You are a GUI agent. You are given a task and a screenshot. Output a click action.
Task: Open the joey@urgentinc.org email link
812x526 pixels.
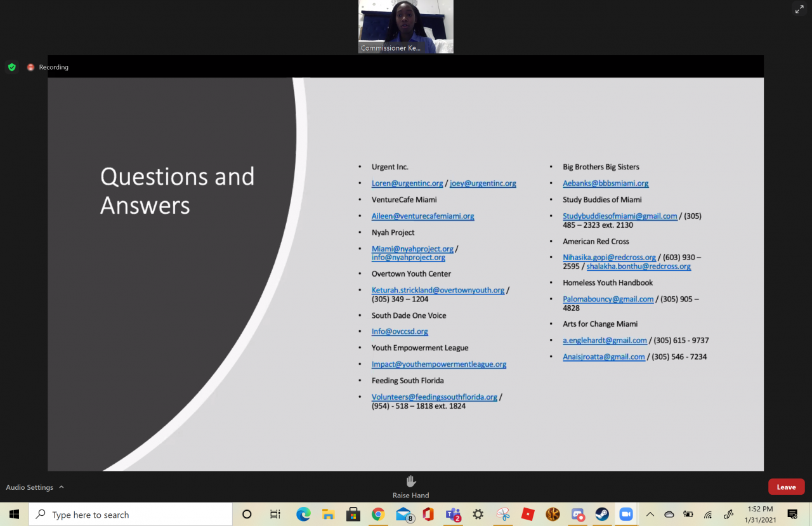[483, 183]
